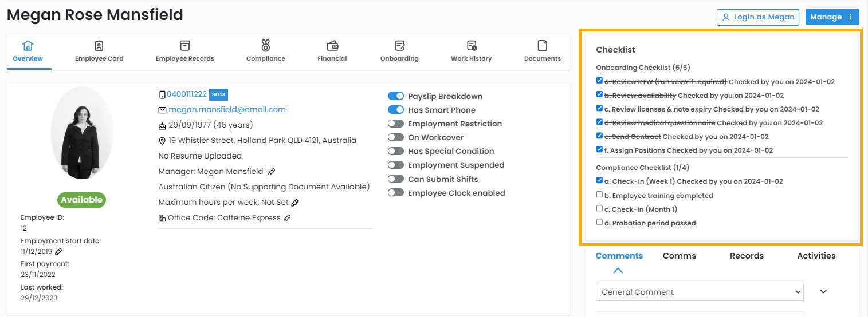Open the Manage button menu
The width and height of the screenshot is (868, 317).
[832, 17]
